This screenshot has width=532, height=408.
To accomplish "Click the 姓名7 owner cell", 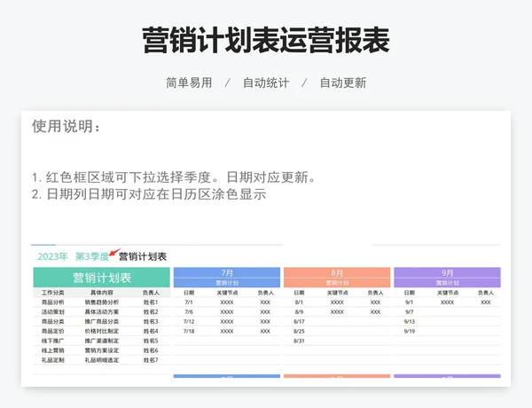I will pos(151,360).
